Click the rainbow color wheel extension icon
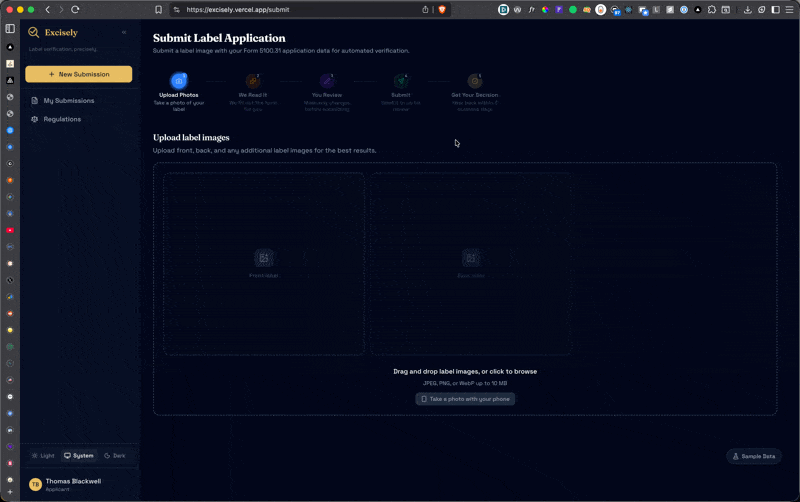 (x=545, y=10)
